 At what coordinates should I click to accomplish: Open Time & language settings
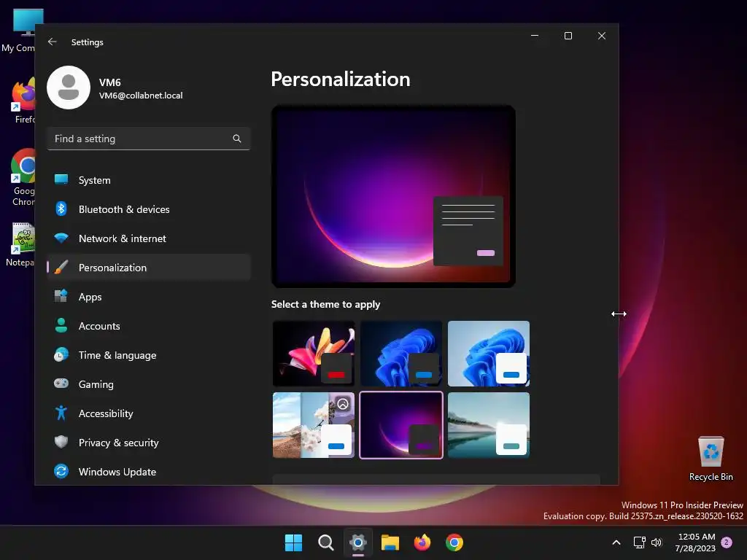point(149,355)
